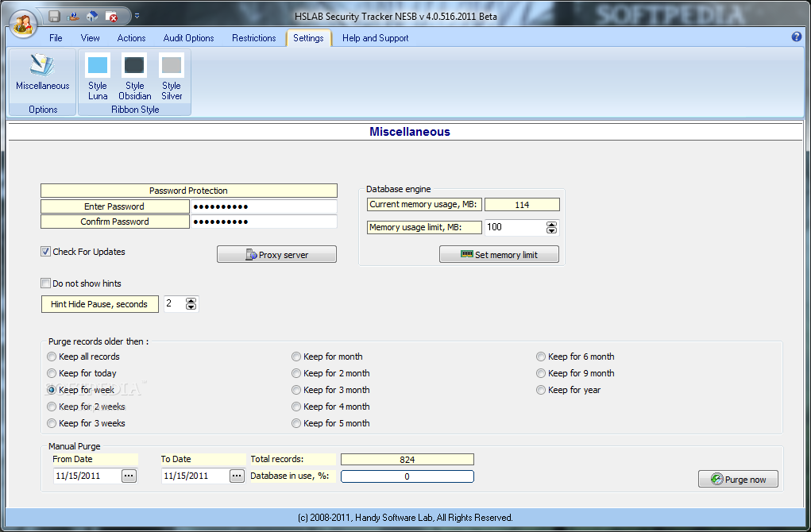Image resolution: width=811 pixels, height=532 pixels.
Task: Open the Help and Support tab
Action: (376, 38)
